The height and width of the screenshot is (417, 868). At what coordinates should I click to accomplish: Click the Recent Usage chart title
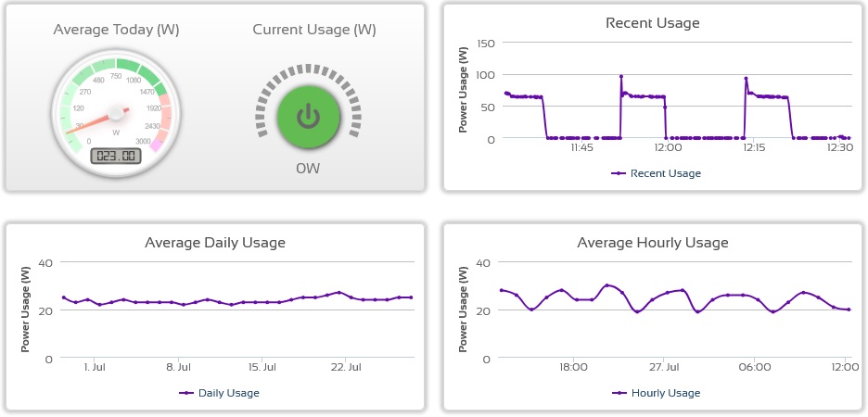click(653, 22)
